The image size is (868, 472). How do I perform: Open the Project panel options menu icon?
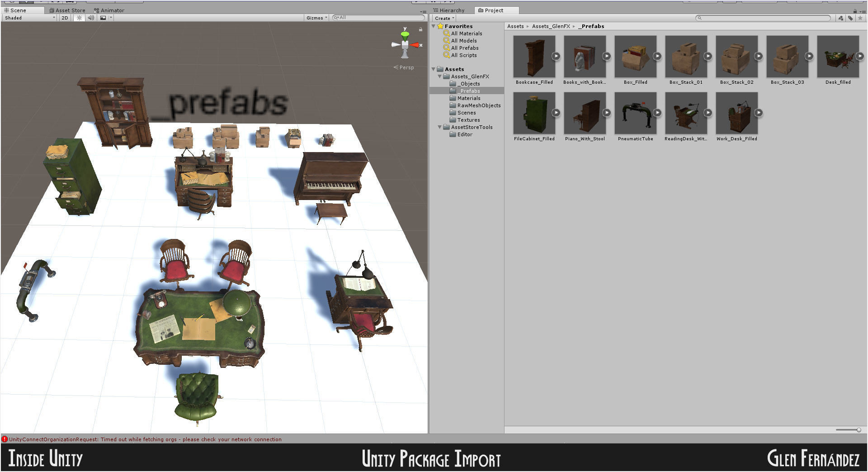click(x=863, y=11)
